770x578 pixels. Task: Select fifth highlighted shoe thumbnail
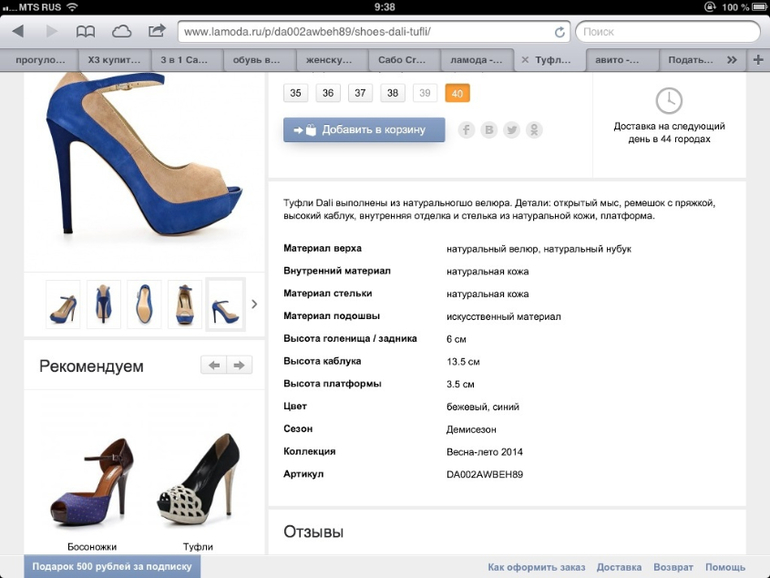pyautogui.click(x=225, y=304)
